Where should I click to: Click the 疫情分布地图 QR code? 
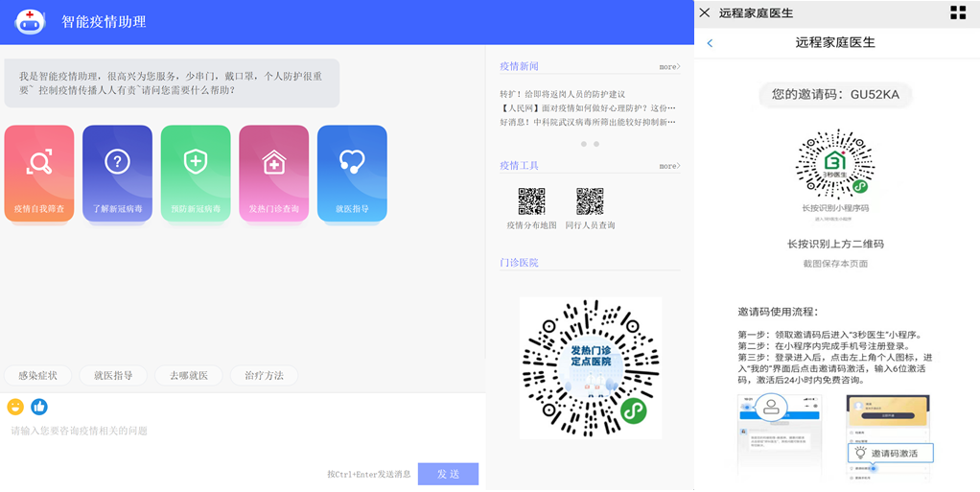point(532,201)
